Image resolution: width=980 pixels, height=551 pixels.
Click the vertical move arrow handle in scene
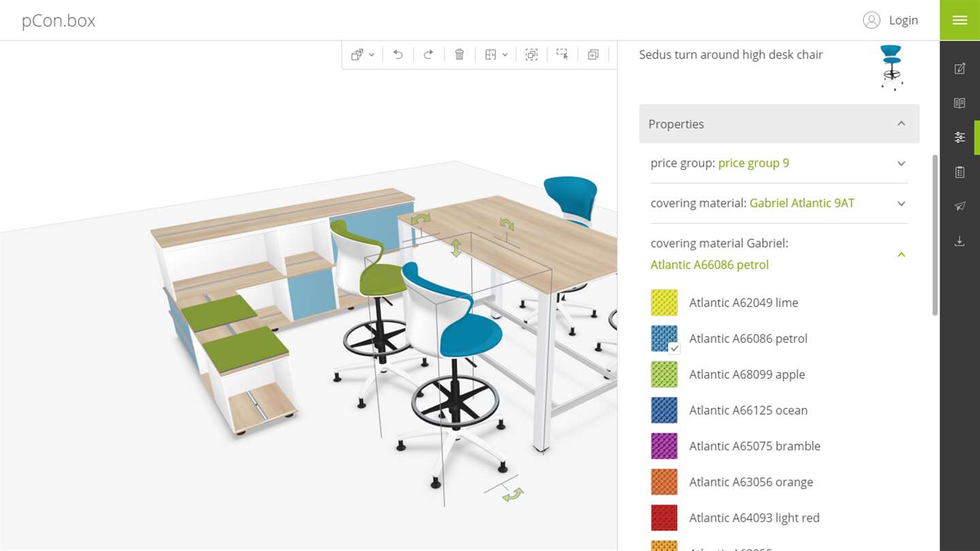point(456,248)
